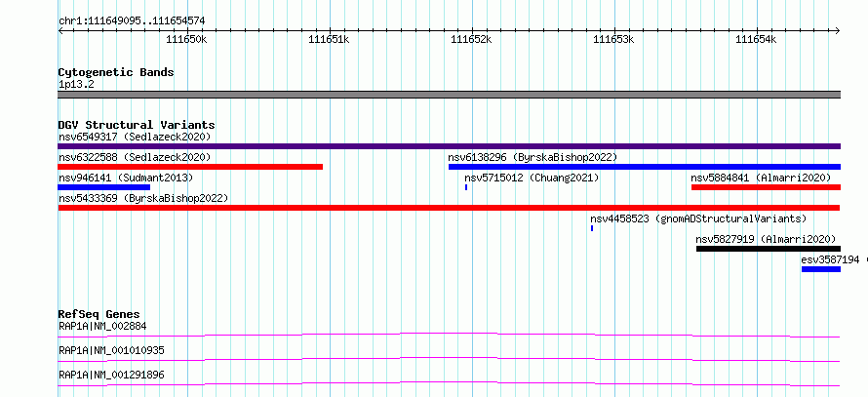Image resolution: width=868 pixels, height=397 pixels.
Task: Click the nsv5433369 long red variant bar
Action: 449,208
